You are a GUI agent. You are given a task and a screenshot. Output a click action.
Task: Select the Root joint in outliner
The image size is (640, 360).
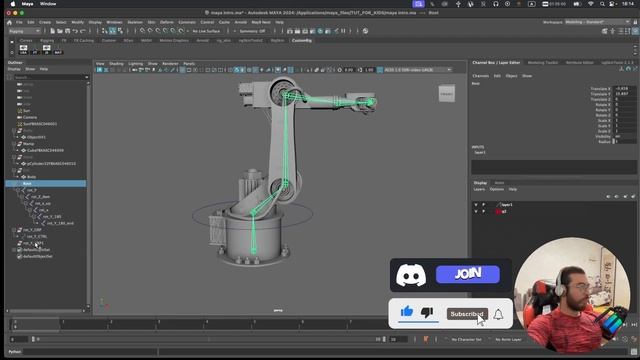46,184
